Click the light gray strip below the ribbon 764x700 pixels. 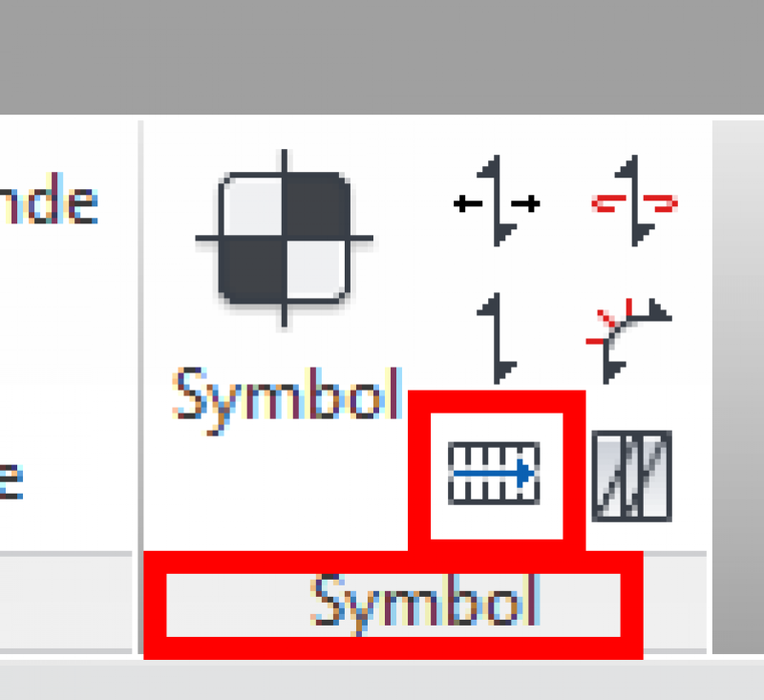coord(382,681)
